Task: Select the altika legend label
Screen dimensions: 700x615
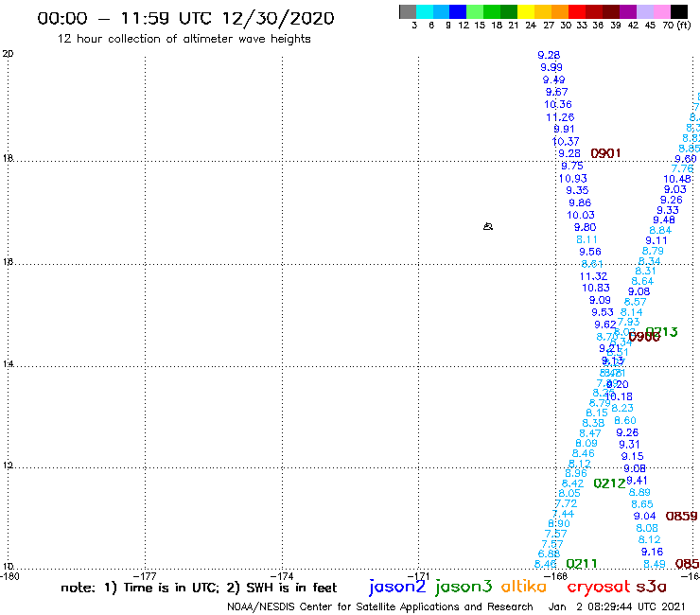Action: 524,587
